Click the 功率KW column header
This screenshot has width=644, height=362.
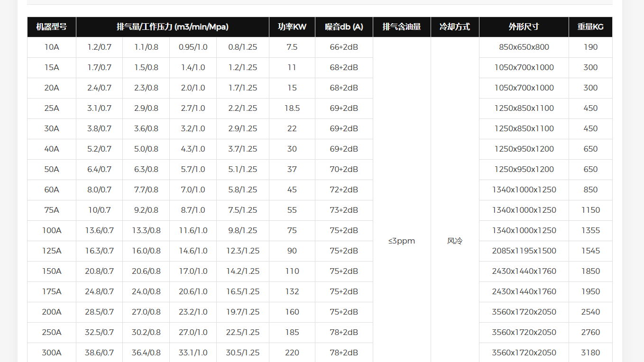click(292, 27)
